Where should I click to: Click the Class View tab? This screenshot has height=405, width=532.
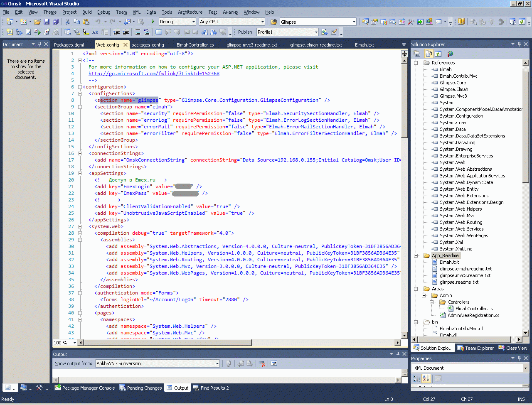pos(513,348)
